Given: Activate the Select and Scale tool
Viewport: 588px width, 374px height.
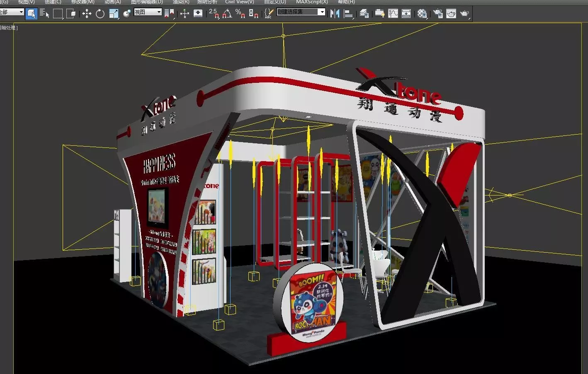Looking at the screenshot, I should point(114,14).
